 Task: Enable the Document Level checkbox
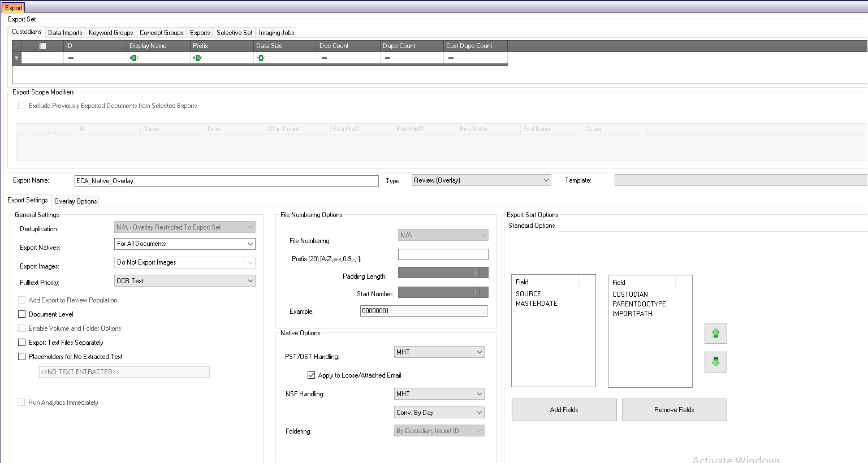tap(22, 314)
